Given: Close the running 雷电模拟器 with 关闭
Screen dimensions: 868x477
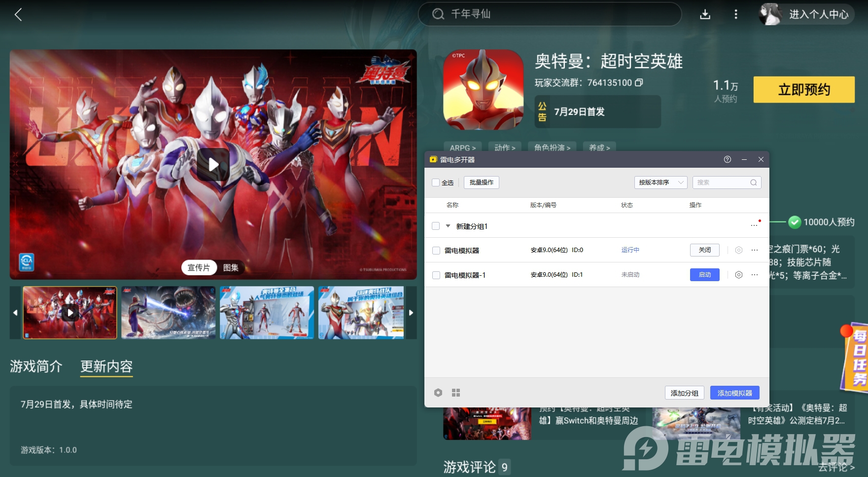Looking at the screenshot, I should (705, 250).
